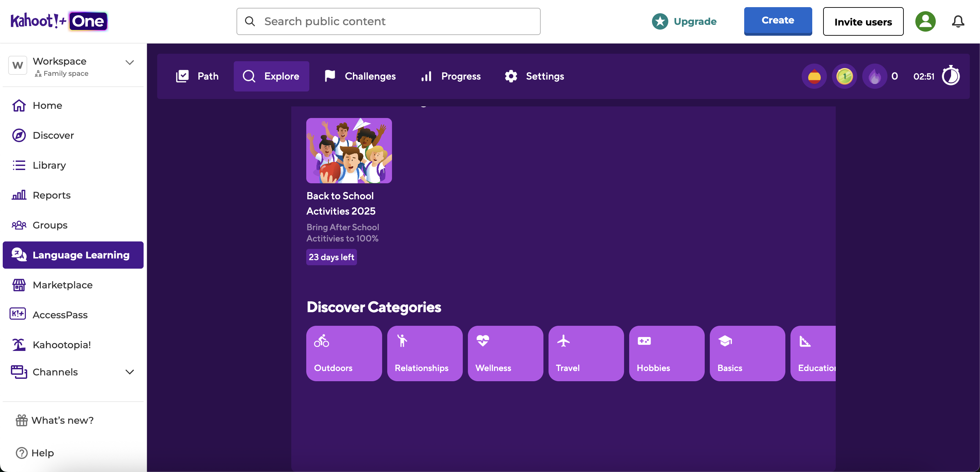The height and width of the screenshot is (472, 980).
Task: Click the Help question mark icon
Action: (22, 453)
